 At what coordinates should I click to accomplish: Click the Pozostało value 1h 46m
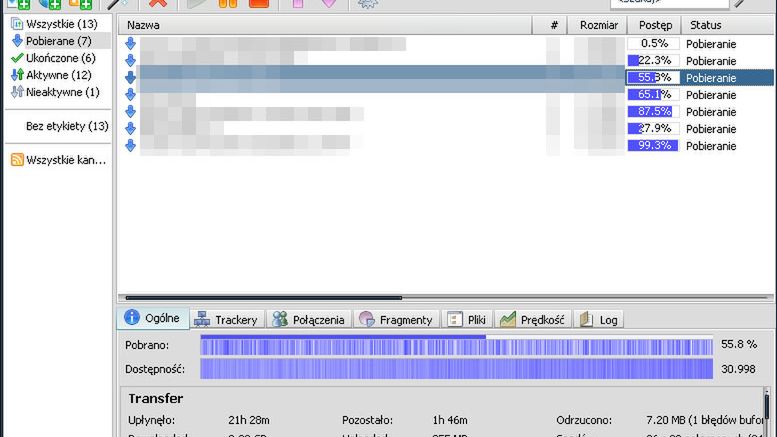click(x=450, y=420)
